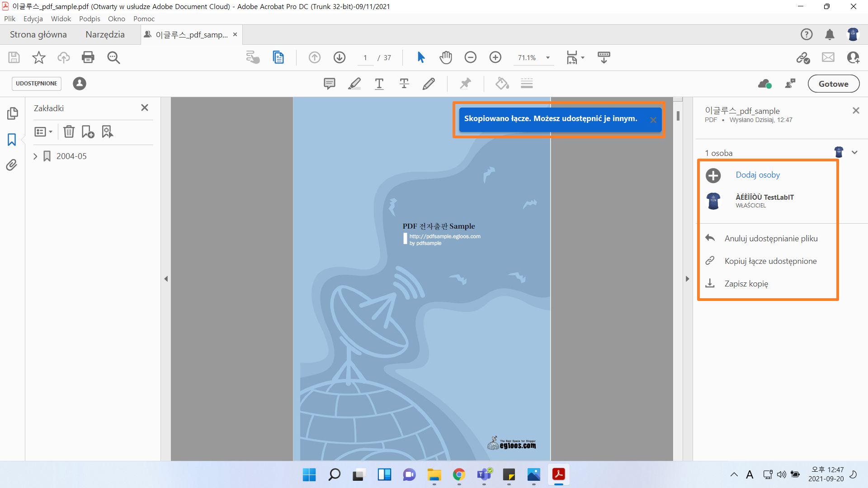The height and width of the screenshot is (488, 868).
Task: Toggle the bookmarks navigation panel
Action: (x=12, y=140)
